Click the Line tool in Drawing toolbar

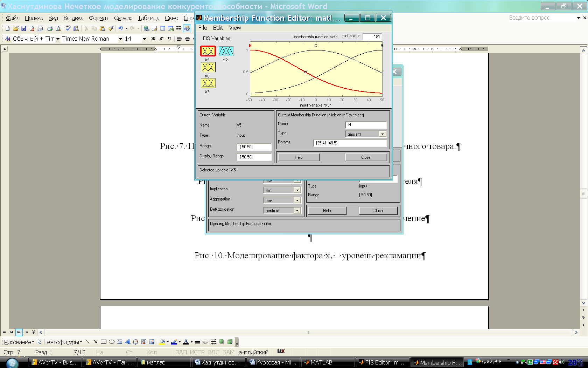click(x=87, y=342)
